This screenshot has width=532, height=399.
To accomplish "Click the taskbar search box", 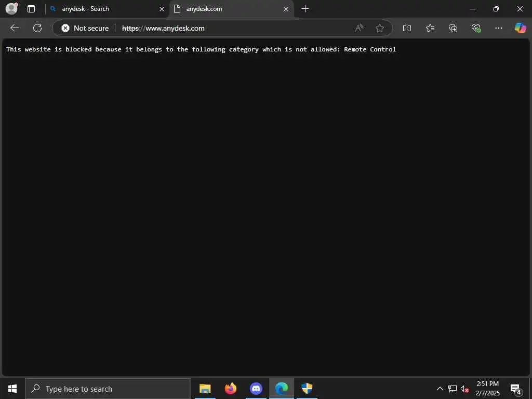I will coord(108,389).
